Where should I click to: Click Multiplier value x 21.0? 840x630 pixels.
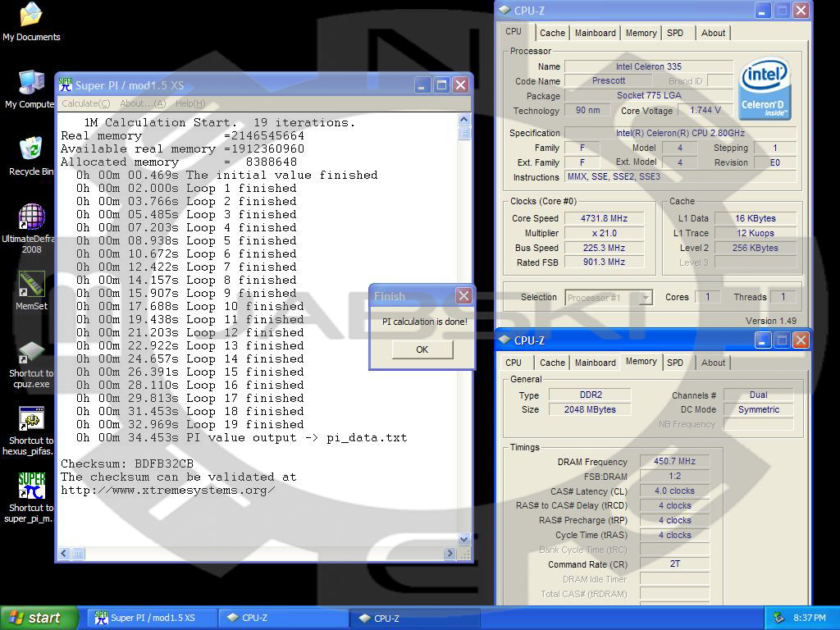[x=604, y=233]
